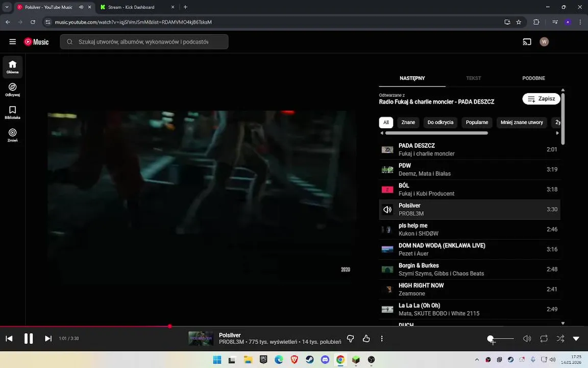Select the Popularne filter chip
The image size is (588, 368).
click(477, 123)
